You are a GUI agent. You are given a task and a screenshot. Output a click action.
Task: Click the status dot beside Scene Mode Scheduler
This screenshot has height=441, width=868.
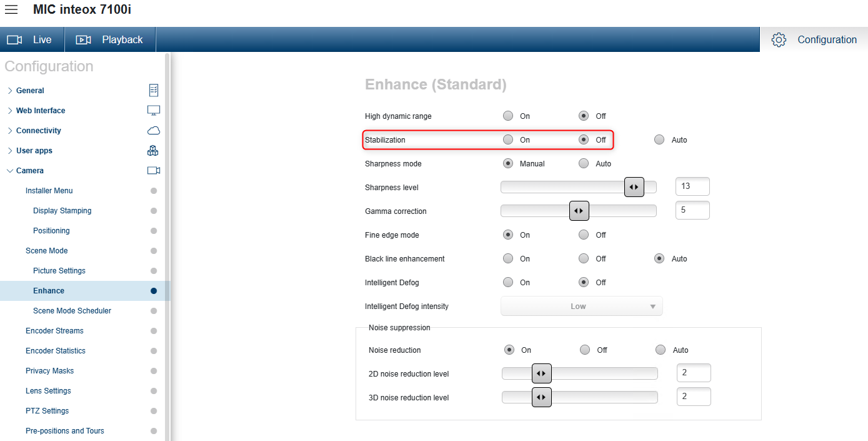154,311
